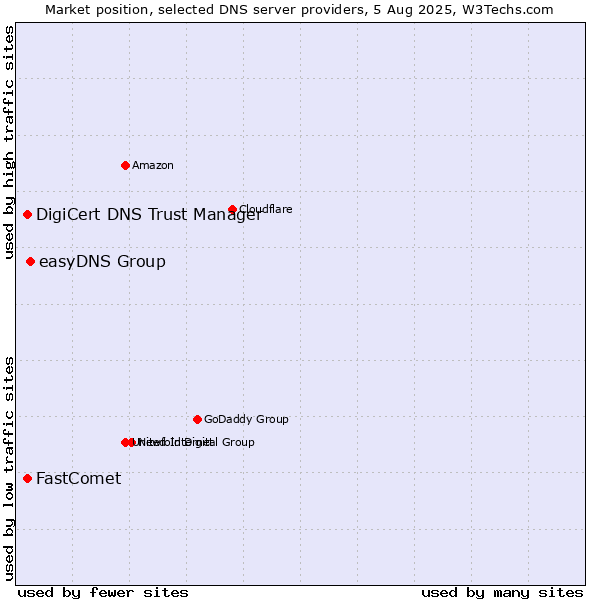
Task: Click the 'DigiCert DNS Trust Manager' label
Action: (x=149, y=215)
